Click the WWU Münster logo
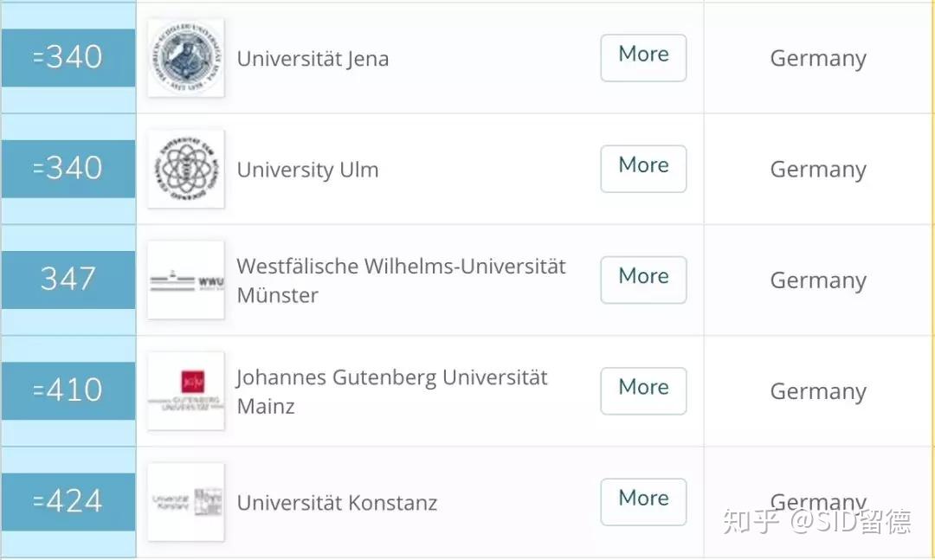935x560 pixels. 185,280
